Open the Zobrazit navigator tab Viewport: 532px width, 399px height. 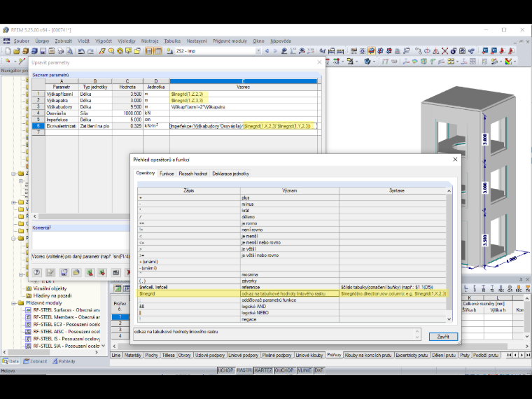pyautogui.click(x=35, y=361)
